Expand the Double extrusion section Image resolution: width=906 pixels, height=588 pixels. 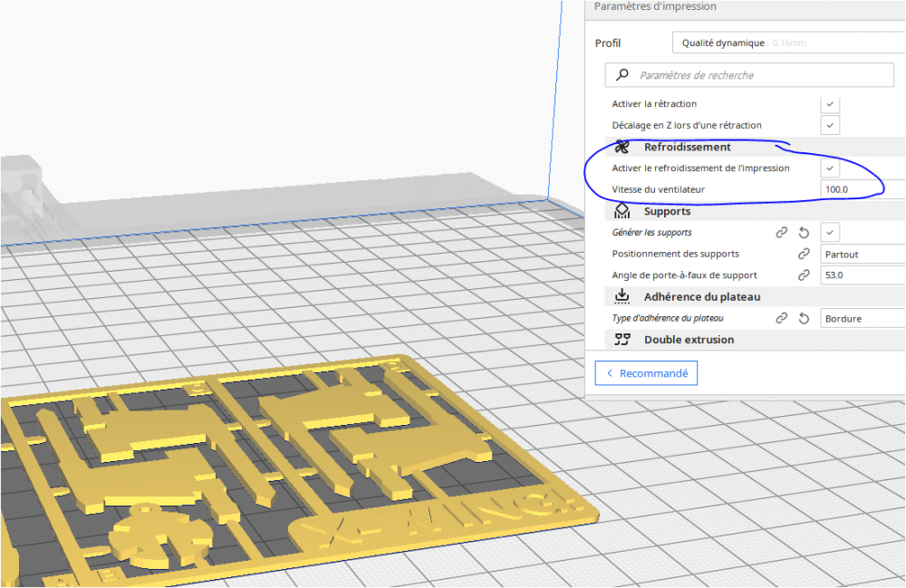point(755,340)
